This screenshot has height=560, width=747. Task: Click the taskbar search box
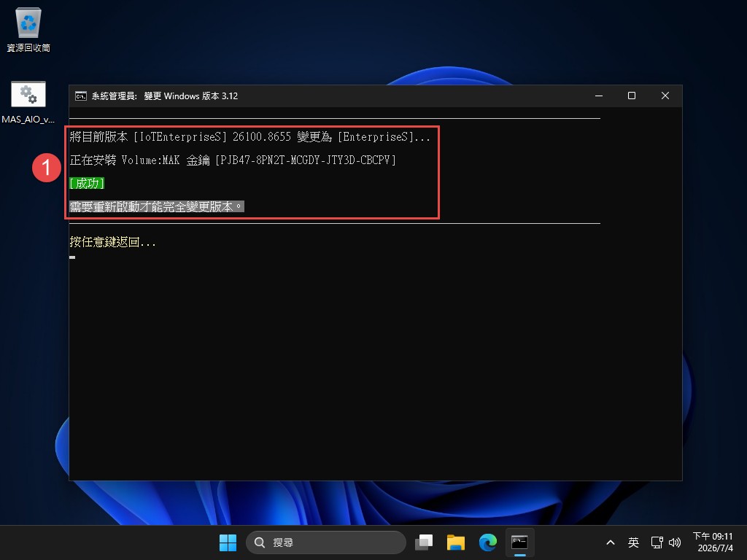[326, 542]
